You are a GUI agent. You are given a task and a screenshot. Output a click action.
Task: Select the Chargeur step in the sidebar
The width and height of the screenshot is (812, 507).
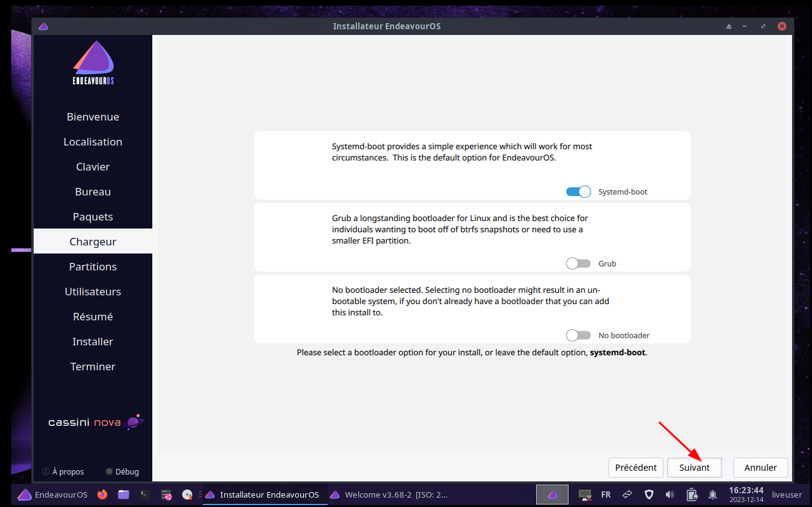pos(93,242)
